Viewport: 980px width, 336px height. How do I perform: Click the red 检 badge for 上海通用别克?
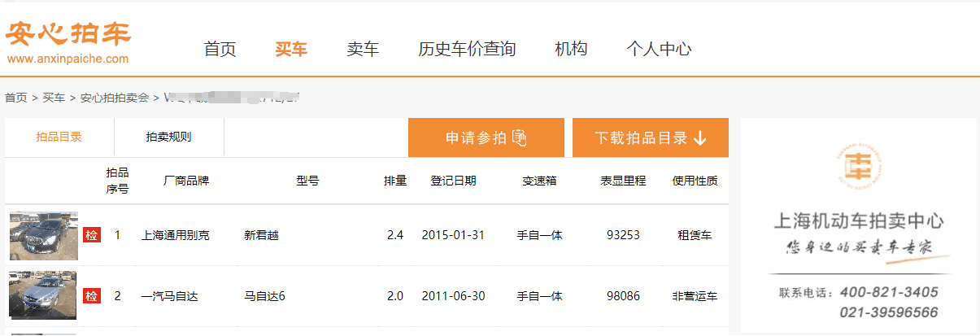click(x=92, y=235)
